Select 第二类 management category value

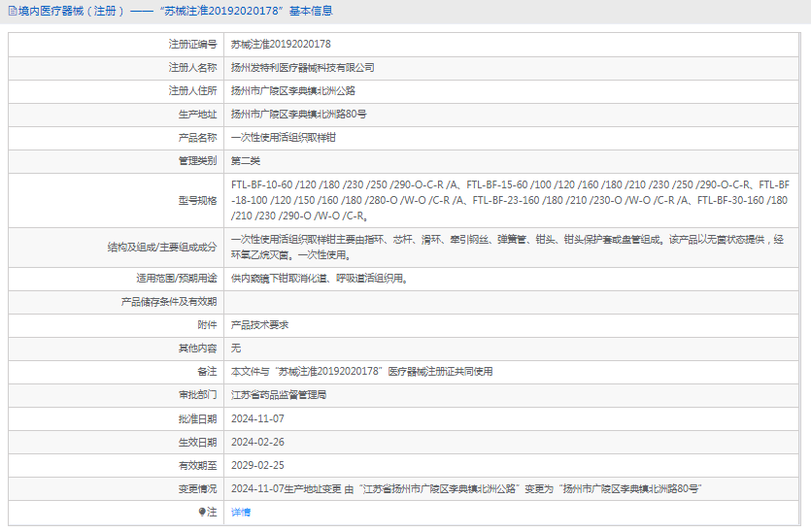(x=245, y=161)
